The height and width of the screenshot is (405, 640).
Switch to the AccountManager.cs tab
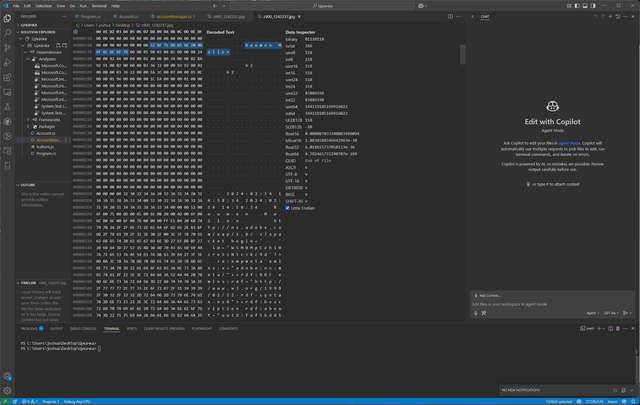coord(175,17)
